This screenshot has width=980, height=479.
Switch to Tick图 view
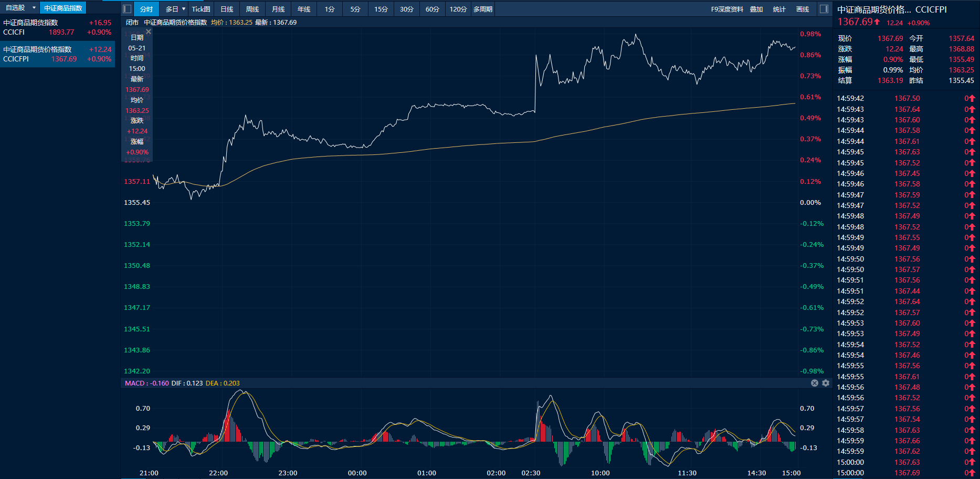[x=201, y=9]
